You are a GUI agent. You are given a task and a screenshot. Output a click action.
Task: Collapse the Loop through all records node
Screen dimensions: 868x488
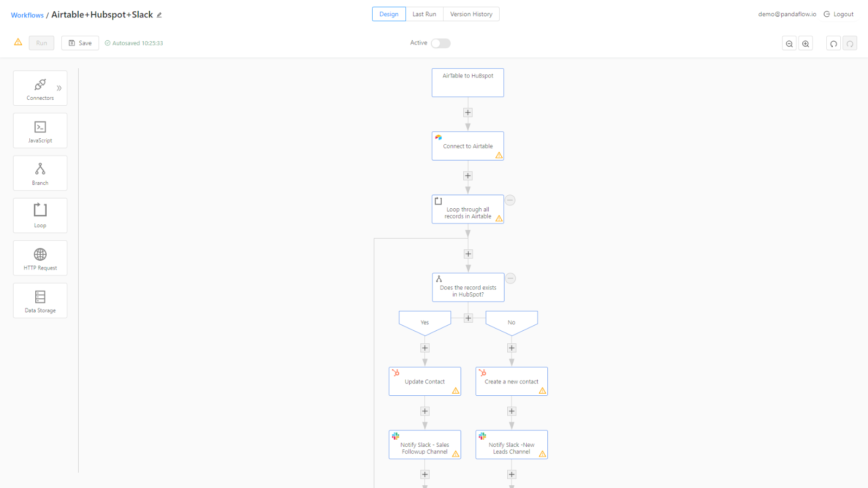point(510,200)
